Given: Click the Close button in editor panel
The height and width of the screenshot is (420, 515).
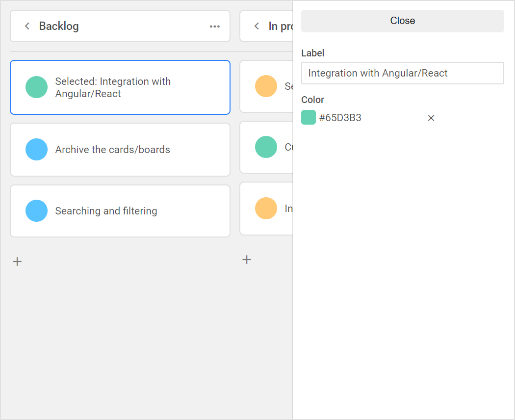Looking at the screenshot, I should pyautogui.click(x=402, y=21).
